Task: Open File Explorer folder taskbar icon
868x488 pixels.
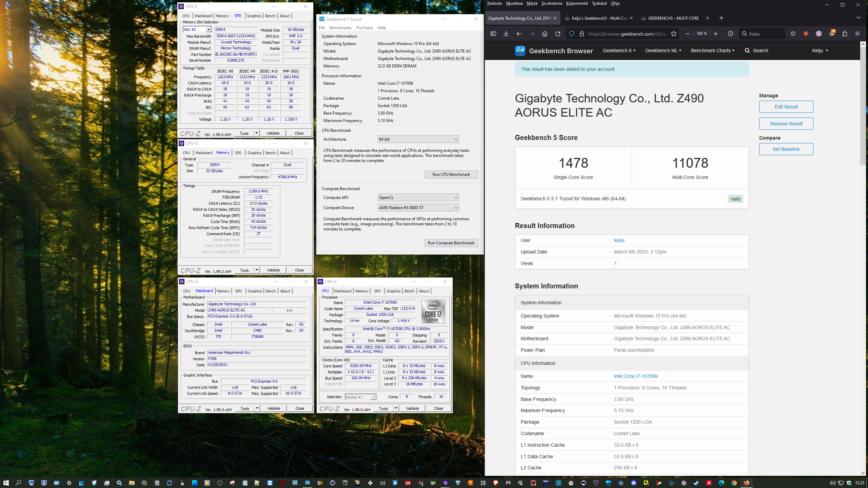Action: (132, 483)
